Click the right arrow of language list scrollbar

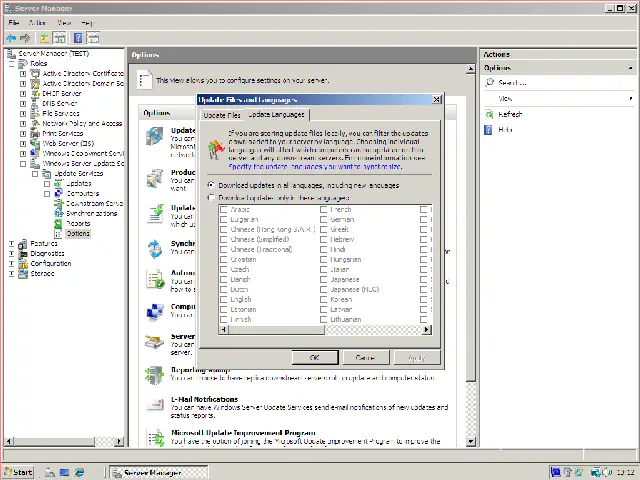click(x=427, y=329)
